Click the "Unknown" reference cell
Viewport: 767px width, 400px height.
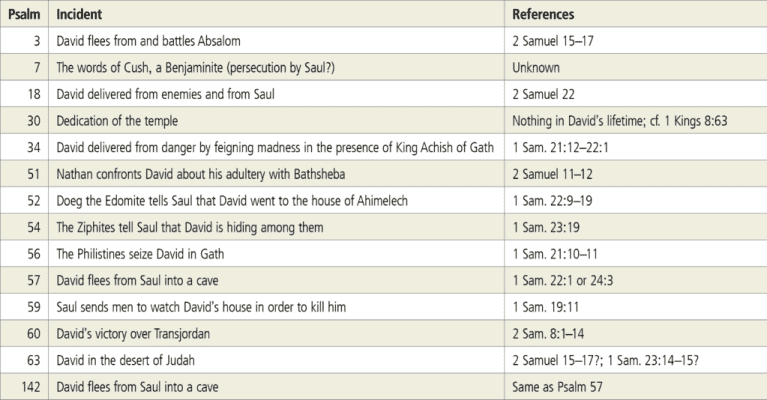tap(536, 68)
